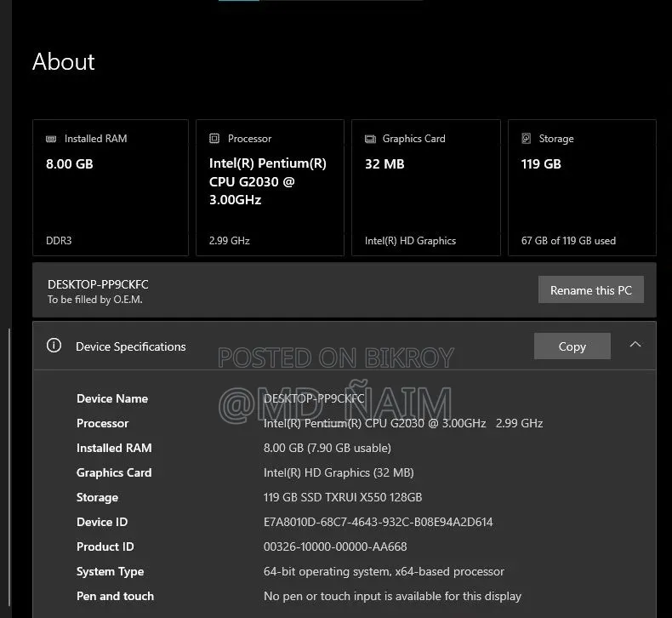672x618 pixels.
Task: Click the 64-bit operating system value
Action: tap(384, 571)
